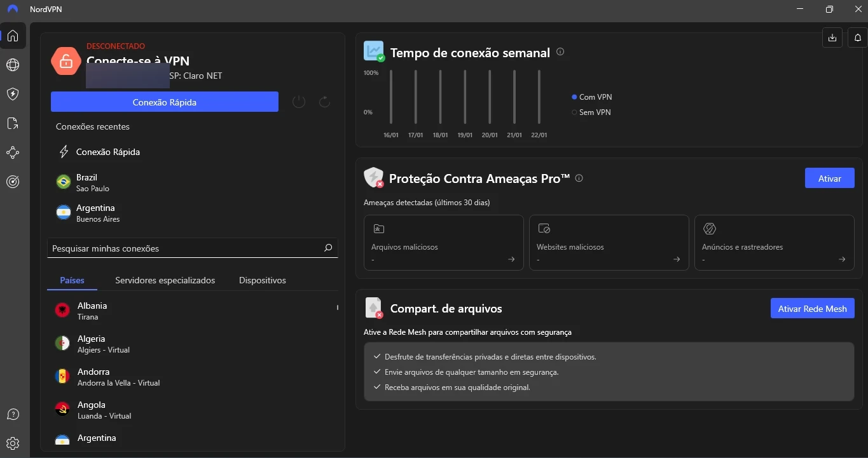Click the line about Receba arquivos em qualidade original

click(x=457, y=387)
